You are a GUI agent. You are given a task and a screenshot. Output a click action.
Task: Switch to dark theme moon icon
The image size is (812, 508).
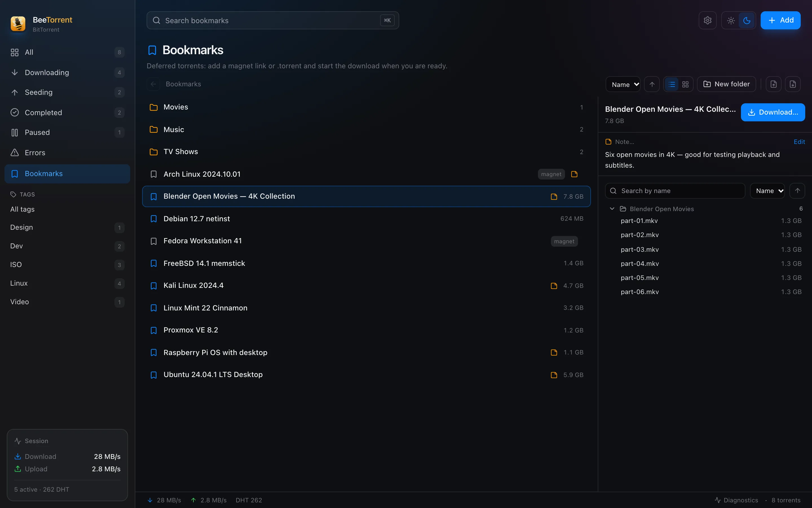[747, 21]
